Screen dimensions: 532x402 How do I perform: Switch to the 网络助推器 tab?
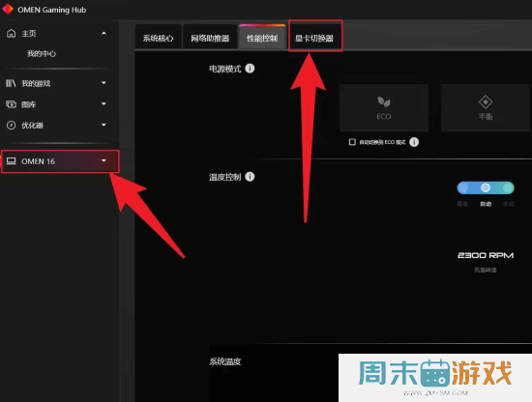(210, 37)
